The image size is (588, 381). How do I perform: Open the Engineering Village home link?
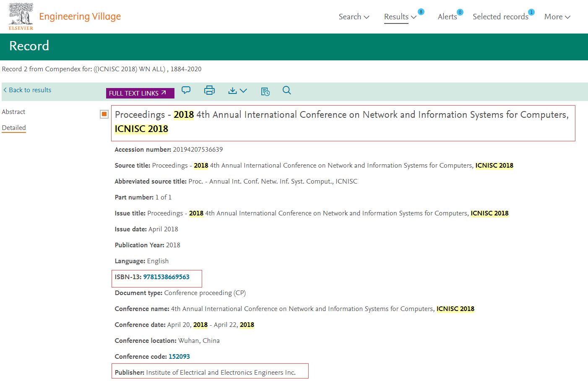tap(80, 16)
